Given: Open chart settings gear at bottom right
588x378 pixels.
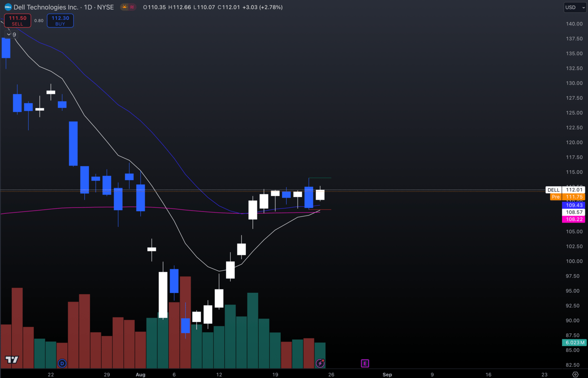Looking at the screenshot, I should click(575, 374).
